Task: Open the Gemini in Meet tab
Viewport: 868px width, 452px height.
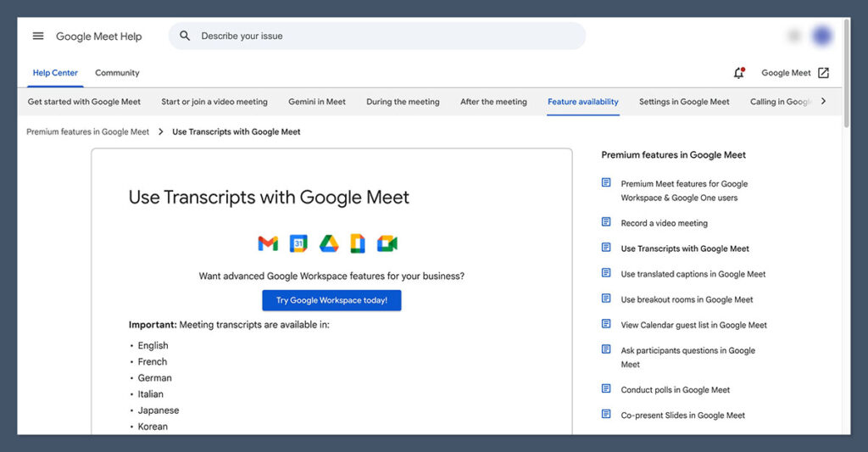Action: pyautogui.click(x=317, y=102)
